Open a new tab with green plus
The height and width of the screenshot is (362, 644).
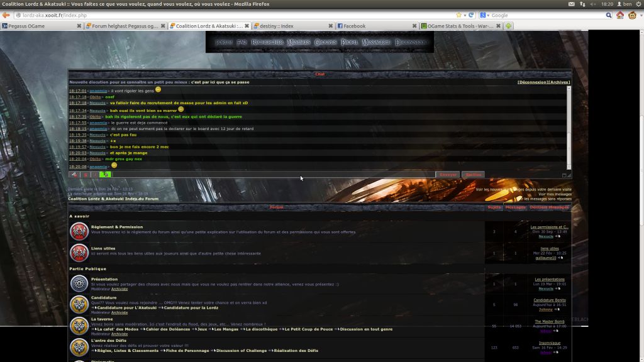(508, 26)
